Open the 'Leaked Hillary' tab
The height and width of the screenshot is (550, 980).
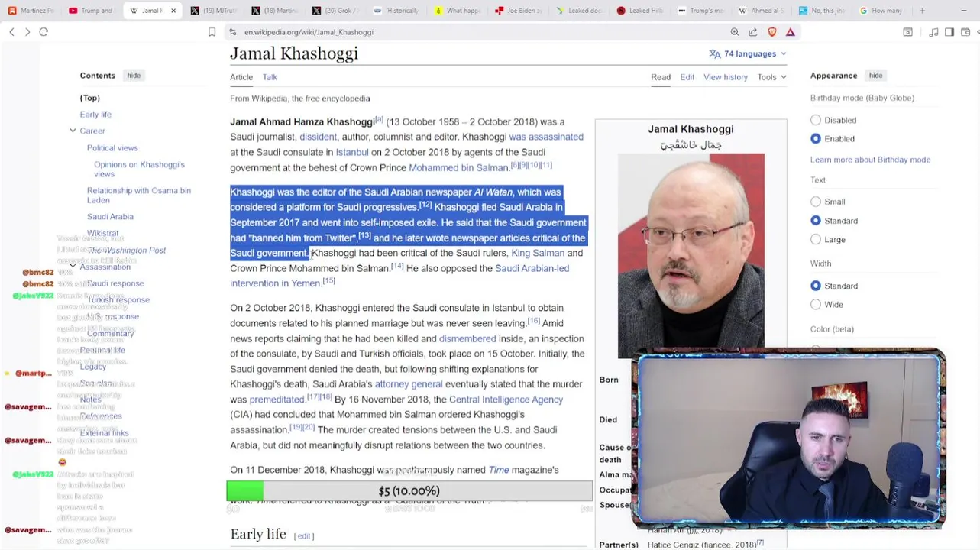(x=642, y=11)
